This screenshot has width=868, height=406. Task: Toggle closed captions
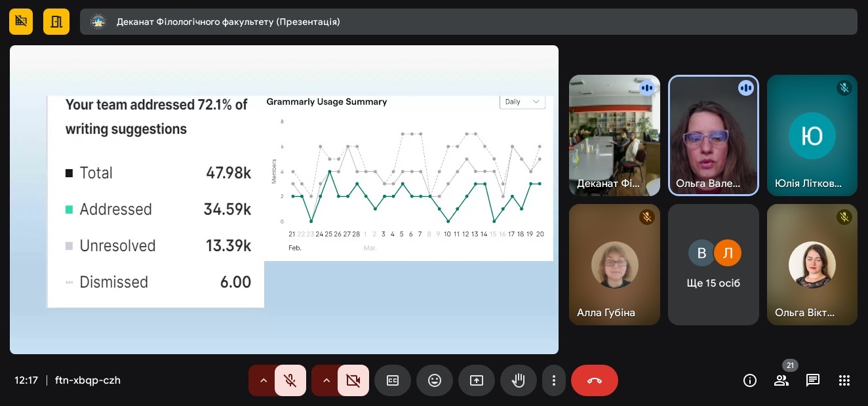point(393,380)
